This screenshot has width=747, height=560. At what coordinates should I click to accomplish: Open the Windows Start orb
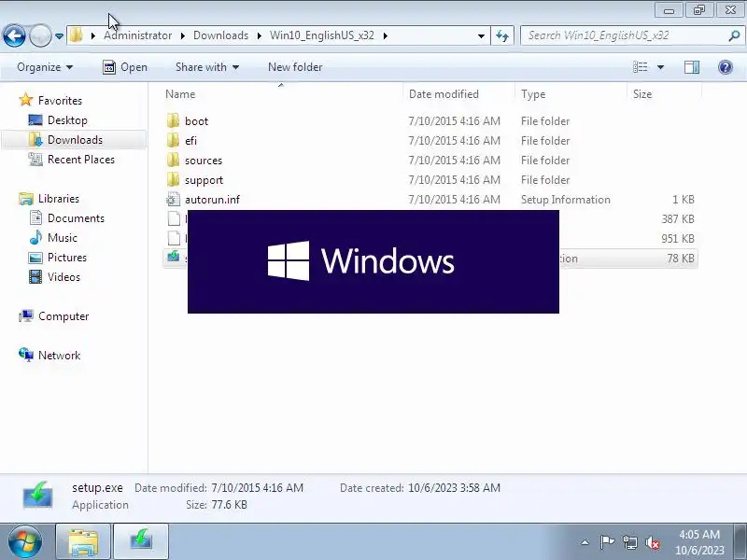24,542
